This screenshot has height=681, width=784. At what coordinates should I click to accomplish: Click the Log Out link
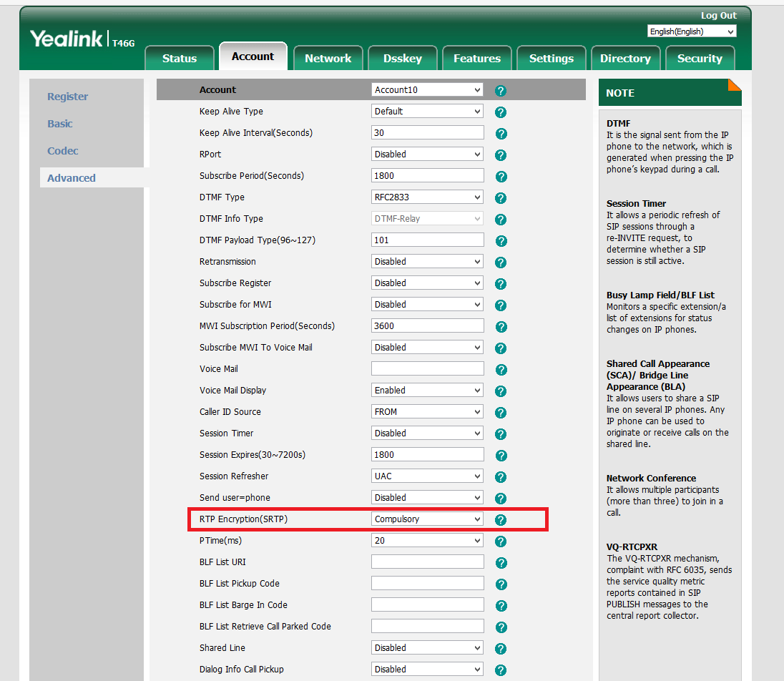(718, 16)
